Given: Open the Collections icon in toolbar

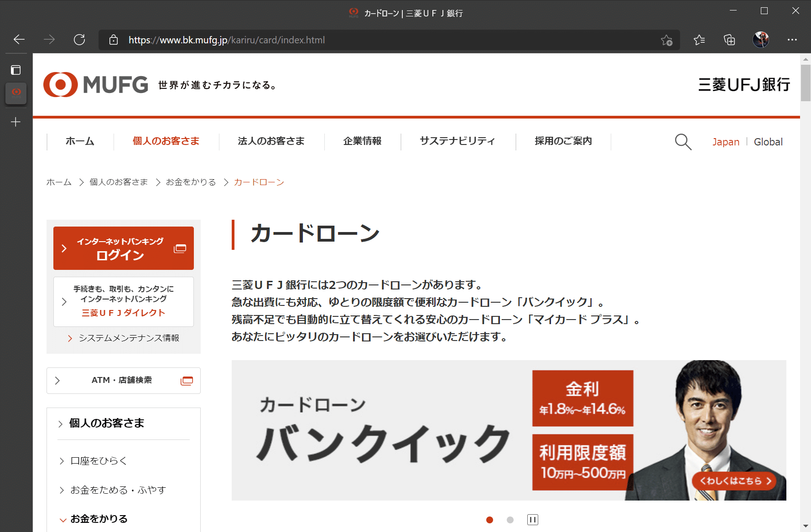Looking at the screenshot, I should (x=729, y=40).
